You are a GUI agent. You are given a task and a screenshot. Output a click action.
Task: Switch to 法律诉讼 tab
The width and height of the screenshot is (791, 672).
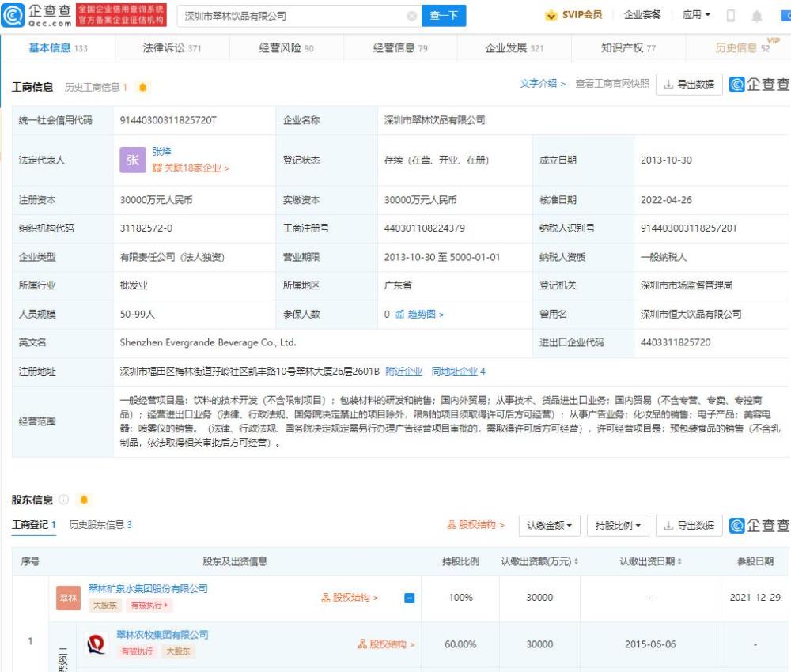pyautogui.click(x=172, y=48)
